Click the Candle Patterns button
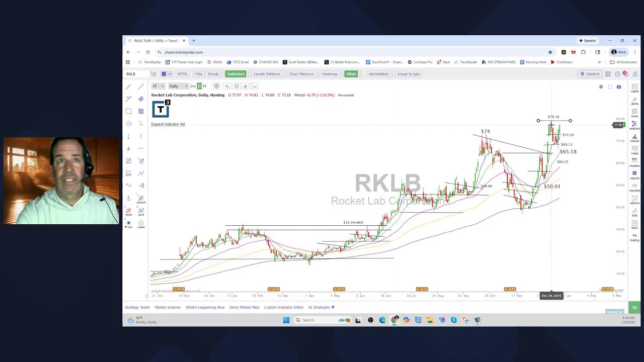Image resolution: width=644 pixels, height=362 pixels. click(x=266, y=74)
